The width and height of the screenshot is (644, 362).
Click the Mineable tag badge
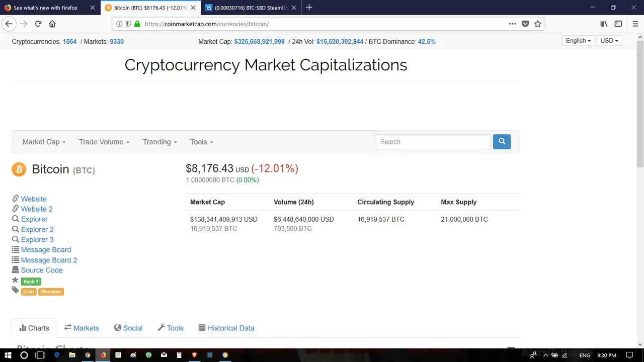51,292
